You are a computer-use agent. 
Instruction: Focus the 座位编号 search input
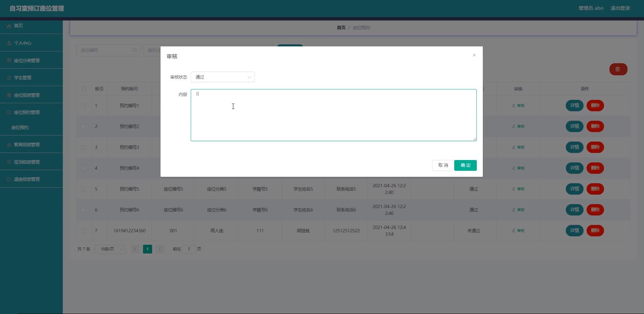108,50
